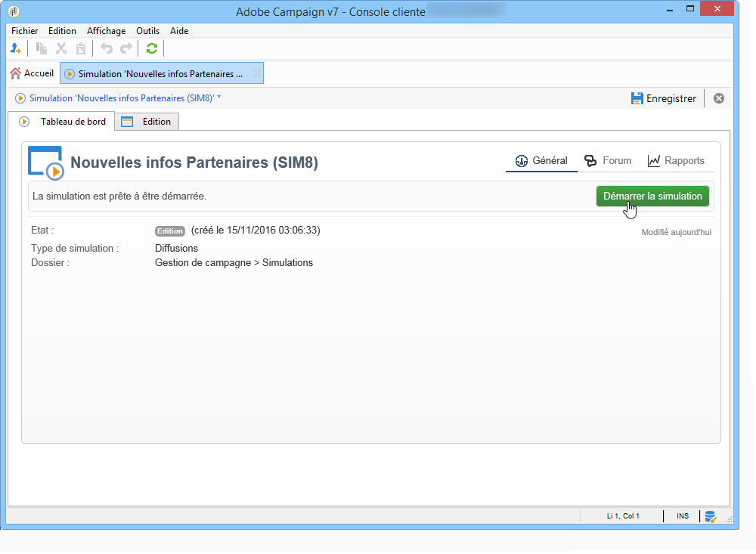The image size is (756, 554).
Task: Click the 'Nouvelles infos Partenaires (SIM8)' heading
Action: click(194, 162)
